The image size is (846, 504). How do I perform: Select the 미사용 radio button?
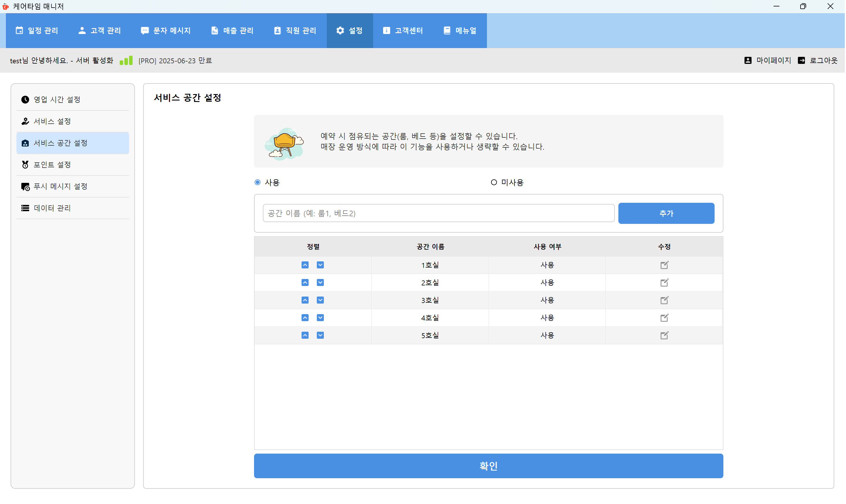[x=493, y=182]
